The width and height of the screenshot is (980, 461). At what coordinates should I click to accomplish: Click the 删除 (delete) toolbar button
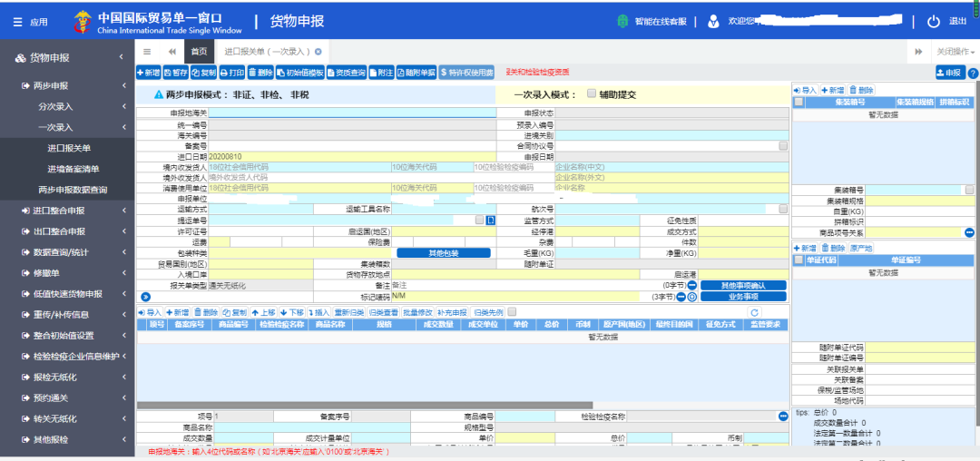click(x=260, y=74)
